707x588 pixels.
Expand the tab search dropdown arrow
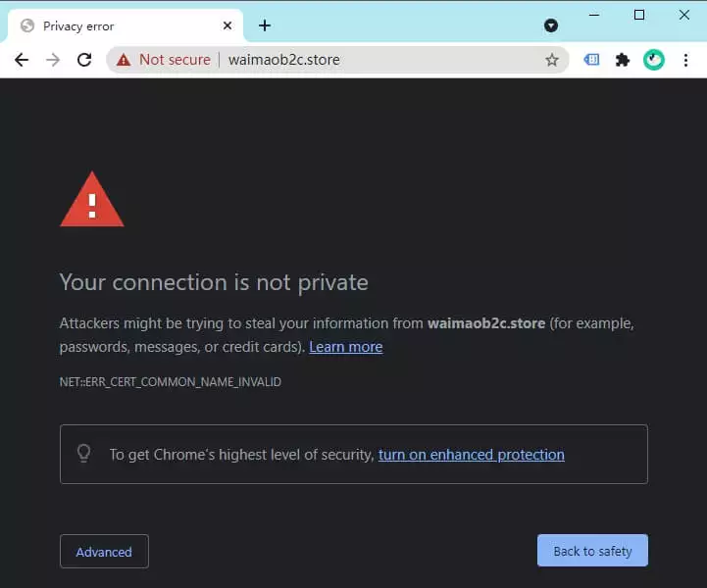point(551,25)
